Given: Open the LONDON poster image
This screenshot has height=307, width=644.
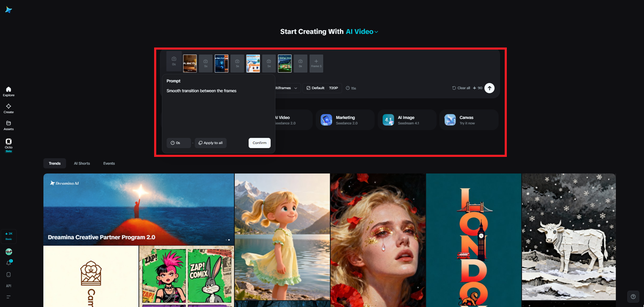Looking at the screenshot, I should coord(473,240).
